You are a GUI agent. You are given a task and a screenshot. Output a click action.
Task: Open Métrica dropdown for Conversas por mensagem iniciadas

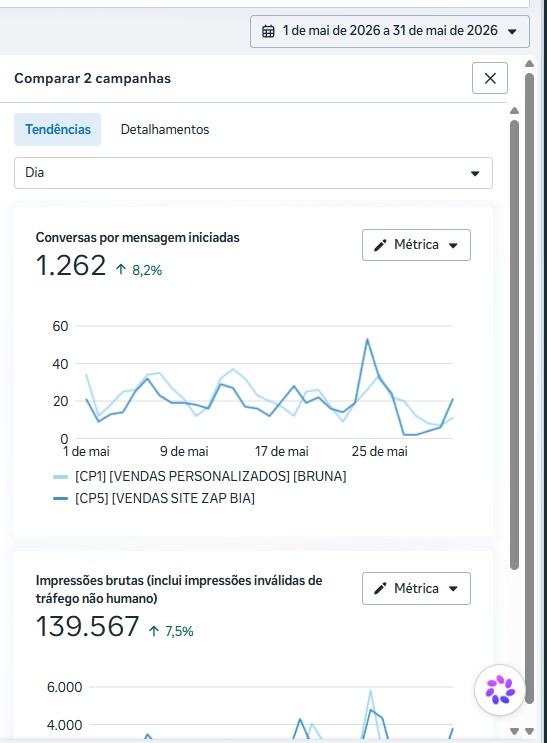tap(416, 245)
